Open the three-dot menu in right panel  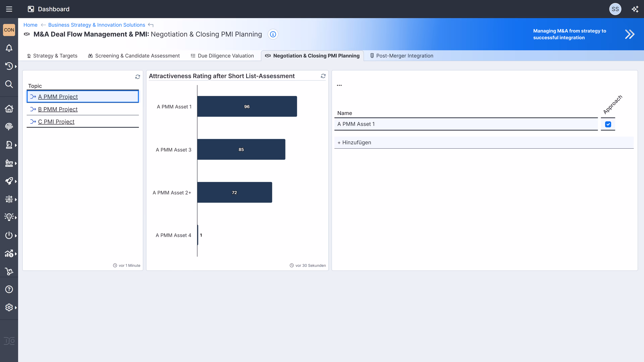point(339,85)
